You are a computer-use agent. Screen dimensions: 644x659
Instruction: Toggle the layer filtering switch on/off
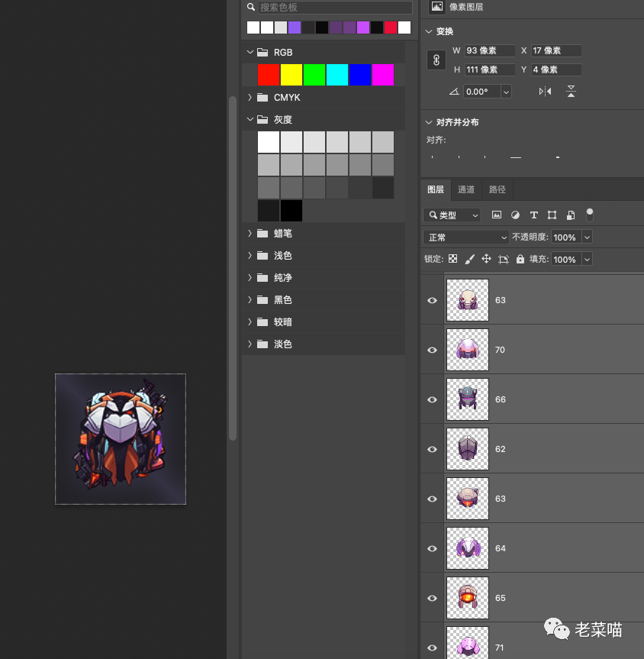[589, 215]
